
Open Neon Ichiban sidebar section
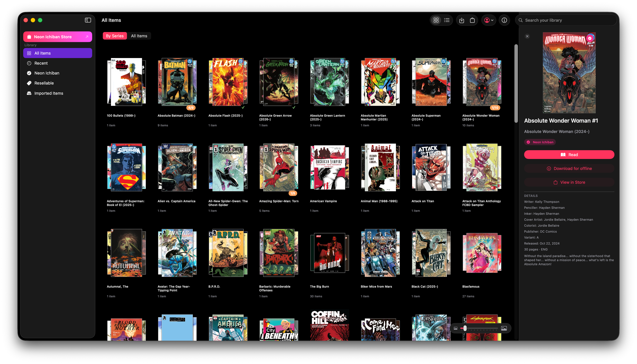point(58,73)
